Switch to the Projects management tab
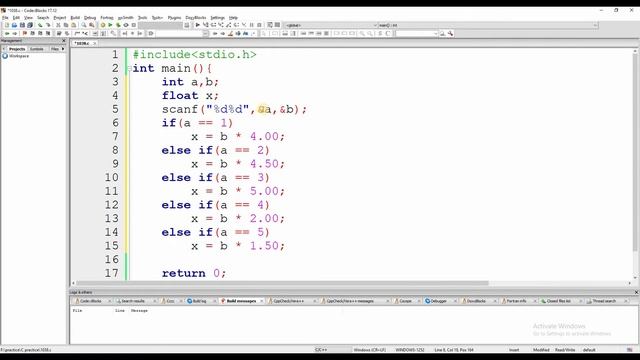 tap(17, 49)
